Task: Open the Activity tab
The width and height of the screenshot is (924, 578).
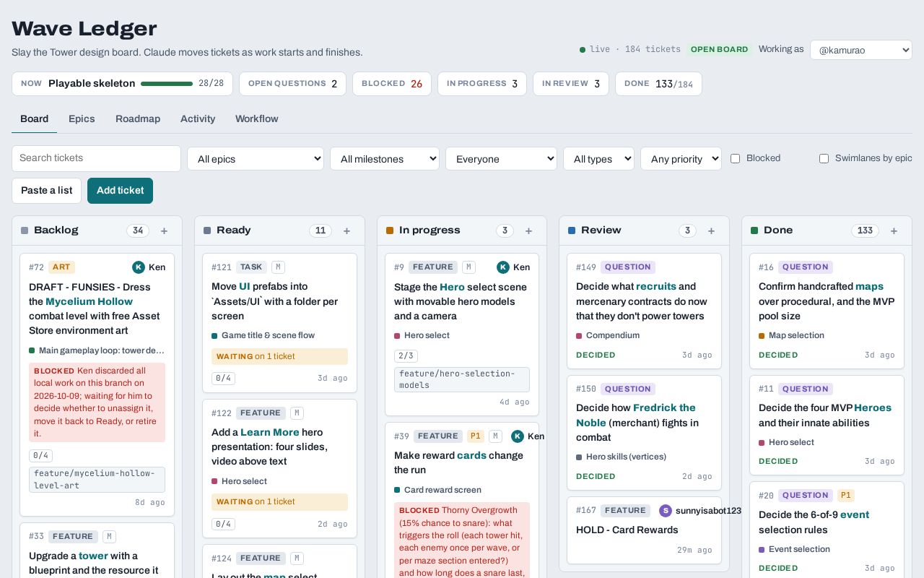Action: (x=198, y=119)
